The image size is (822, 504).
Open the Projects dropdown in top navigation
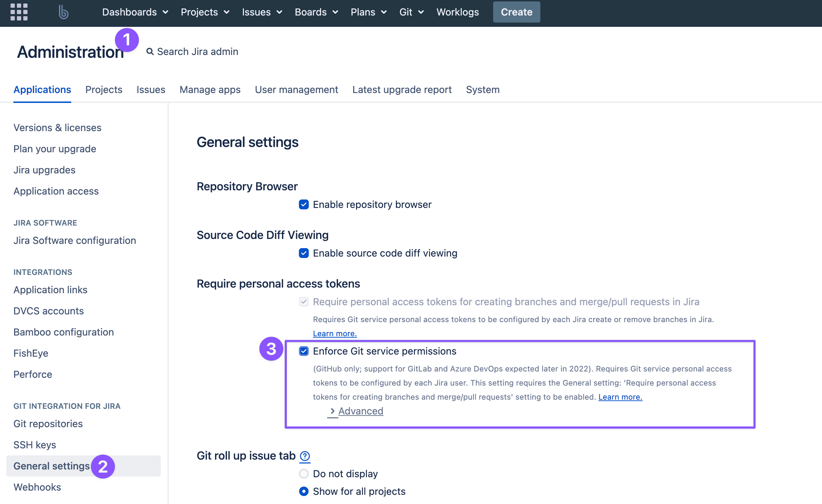click(x=205, y=12)
